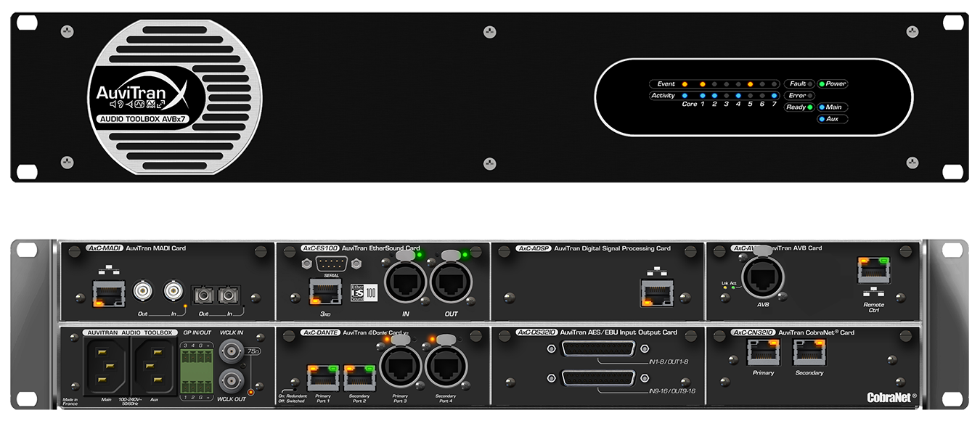Click the Aux power supply LED
Screen dimensions: 980x421
pyautogui.click(x=822, y=119)
